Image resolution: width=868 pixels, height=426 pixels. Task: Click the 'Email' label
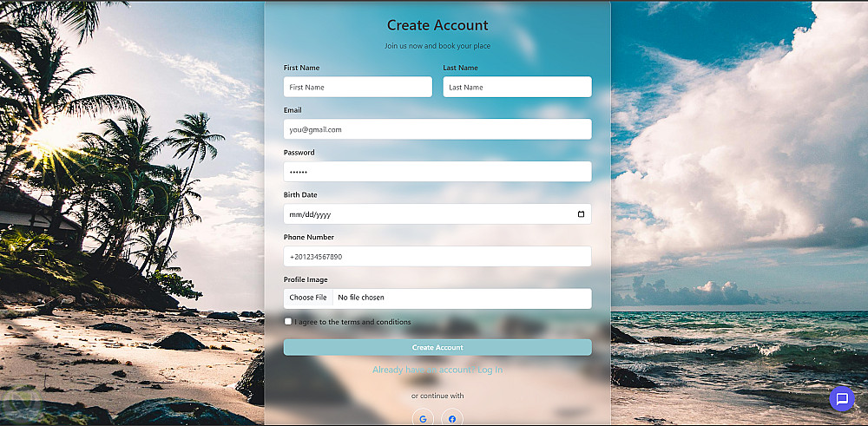pyautogui.click(x=293, y=110)
